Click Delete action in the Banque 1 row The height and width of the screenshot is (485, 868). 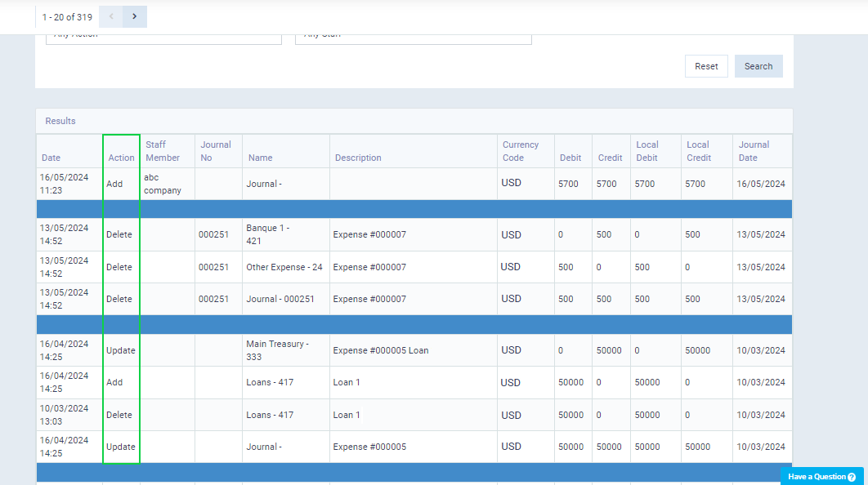[x=119, y=234]
